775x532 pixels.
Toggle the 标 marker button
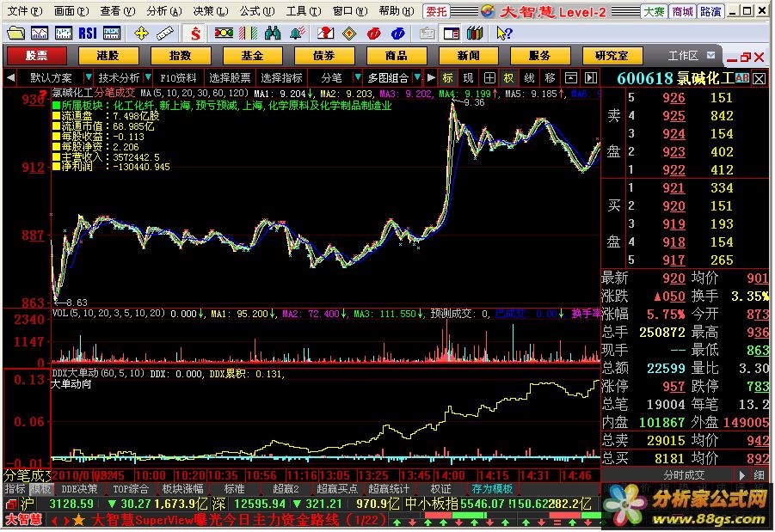[x=448, y=78]
